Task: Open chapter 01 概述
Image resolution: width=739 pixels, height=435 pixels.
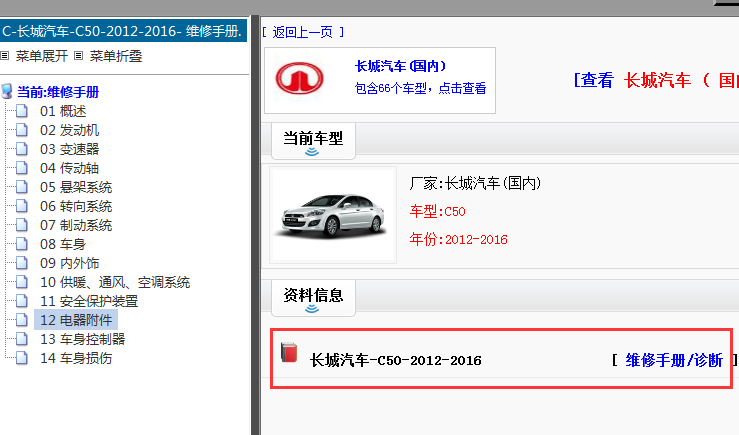Action: click(63, 111)
